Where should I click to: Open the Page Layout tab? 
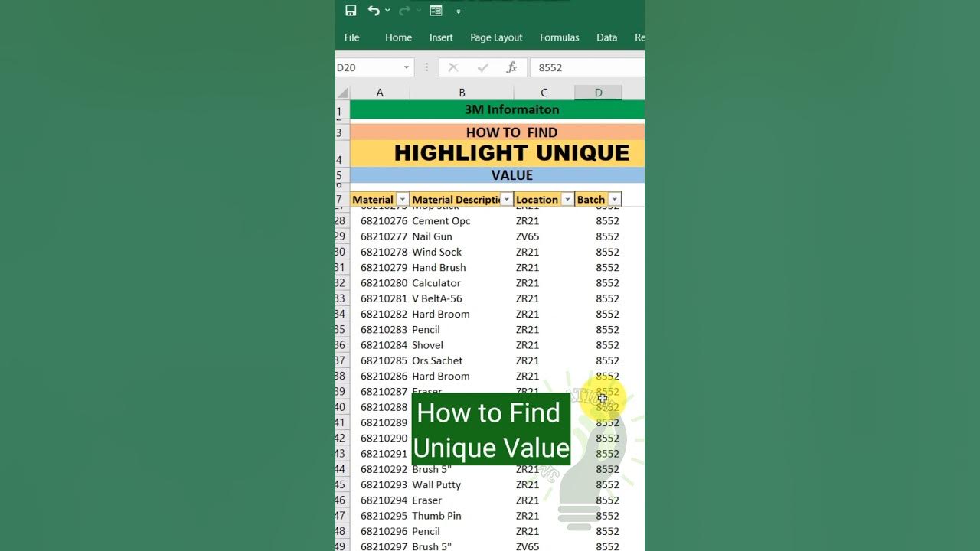[x=496, y=37]
